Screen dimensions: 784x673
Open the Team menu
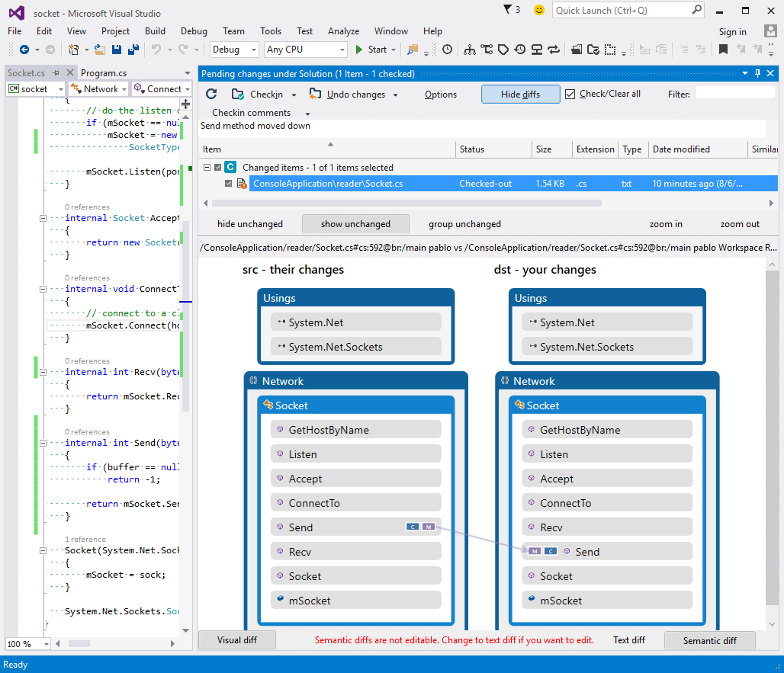click(233, 31)
